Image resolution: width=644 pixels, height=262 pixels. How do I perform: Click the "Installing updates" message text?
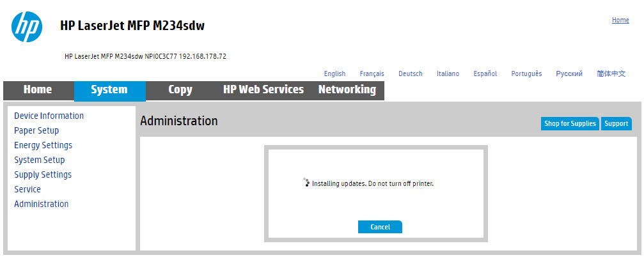[373, 183]
